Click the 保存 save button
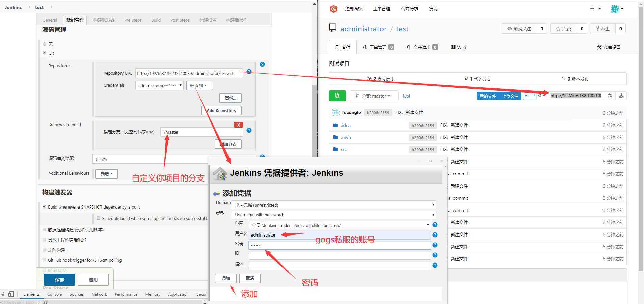This screenshot has height=304, width=644. pyautogui.click(x=59, y=280)
